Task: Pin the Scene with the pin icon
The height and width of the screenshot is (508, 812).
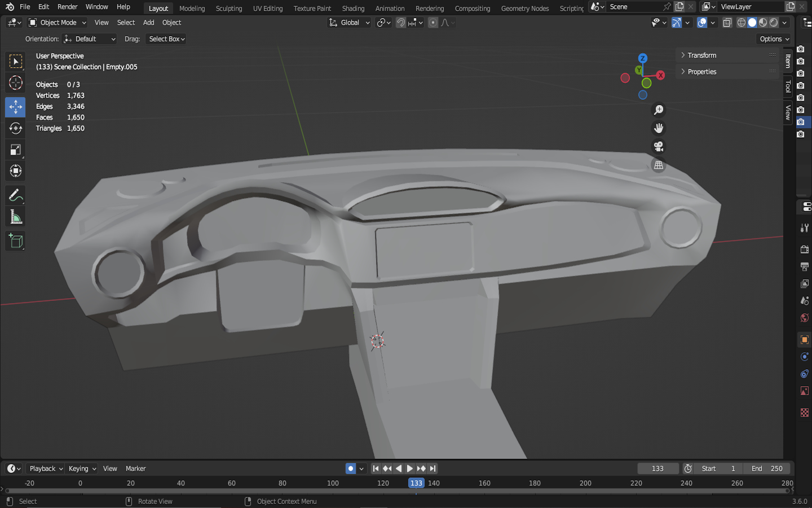Action: coord(667,7)
